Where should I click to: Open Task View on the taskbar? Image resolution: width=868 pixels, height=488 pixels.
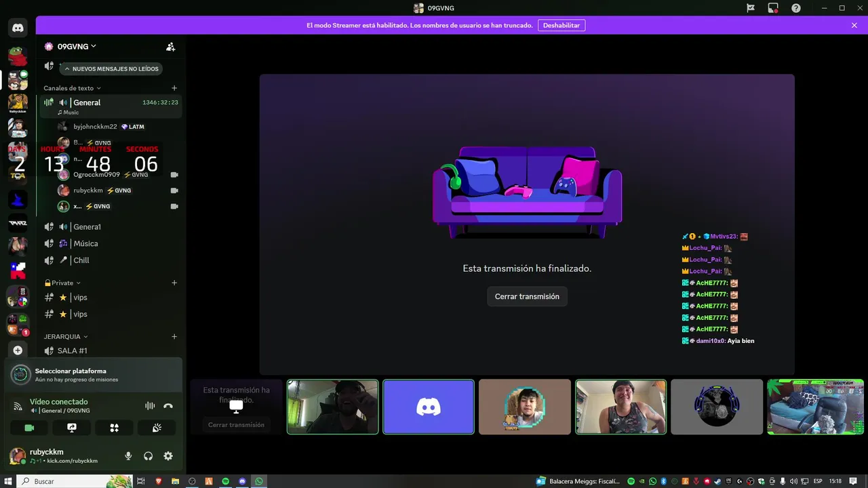[x=141, y=481]
